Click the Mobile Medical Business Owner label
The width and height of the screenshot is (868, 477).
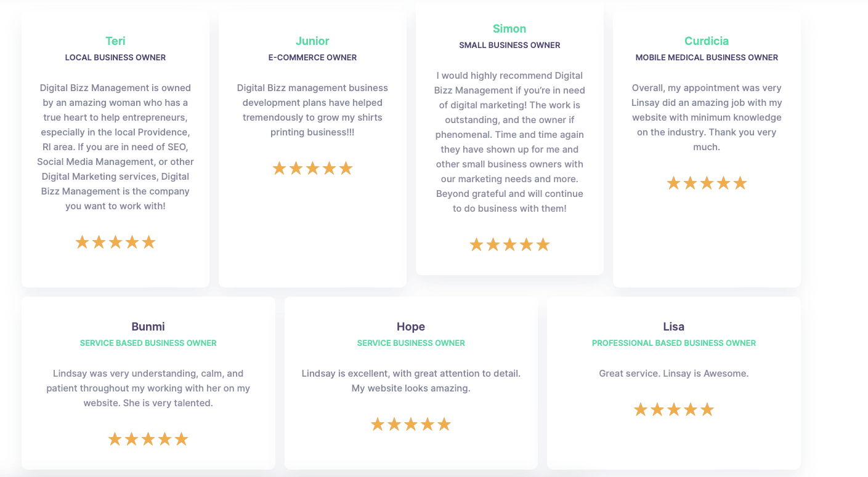click(707, 58)
